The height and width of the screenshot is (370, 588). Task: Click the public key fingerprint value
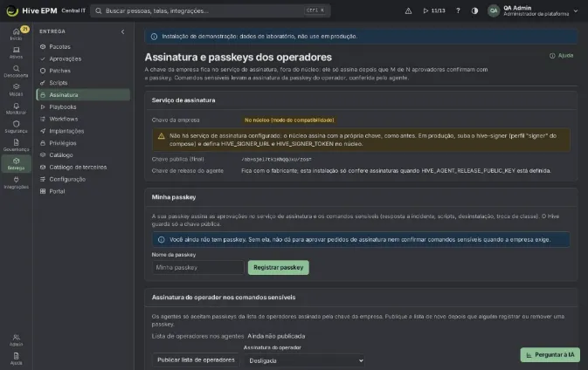(x=276, y=159)
